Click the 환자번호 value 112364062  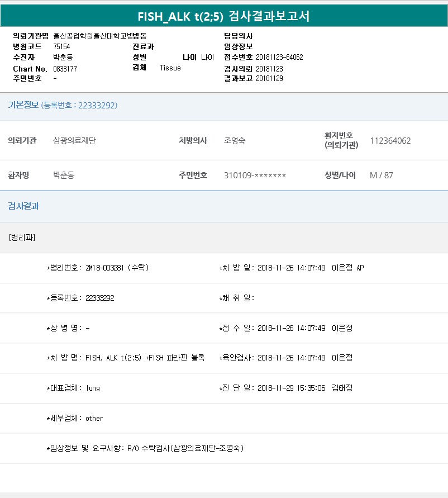tap(390, 141)
